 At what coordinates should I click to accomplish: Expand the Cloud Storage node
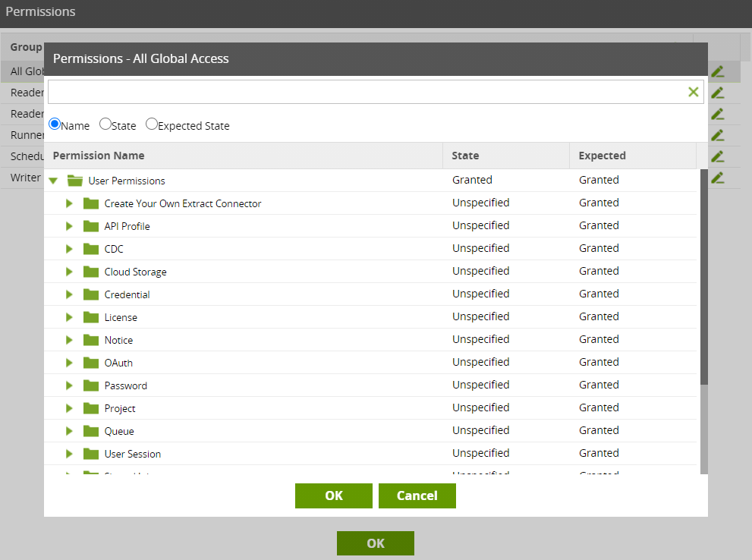(x=69, y=272)
